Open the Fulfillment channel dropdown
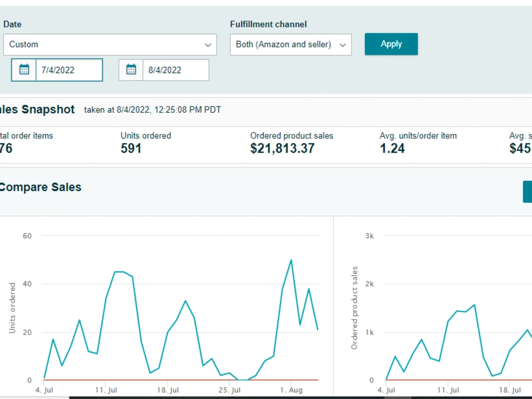This screenshot has width=532, height=399. pos(291,45)
